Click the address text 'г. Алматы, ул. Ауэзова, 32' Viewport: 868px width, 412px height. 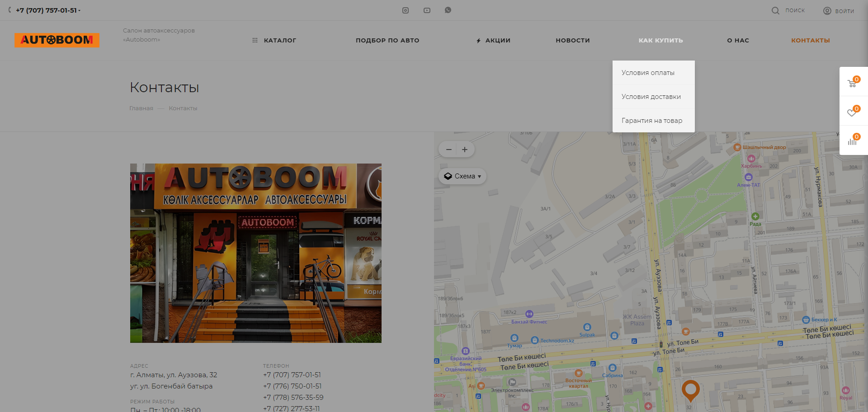pyautogui.click(x=174, y=375)
